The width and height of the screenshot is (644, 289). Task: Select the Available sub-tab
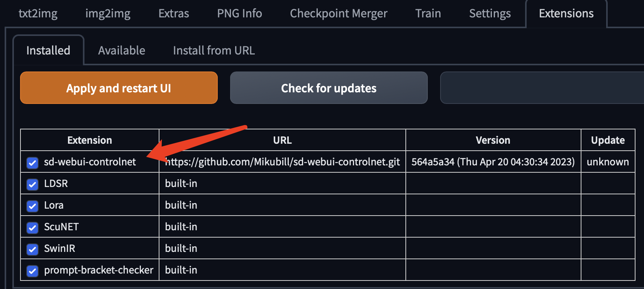122,51
